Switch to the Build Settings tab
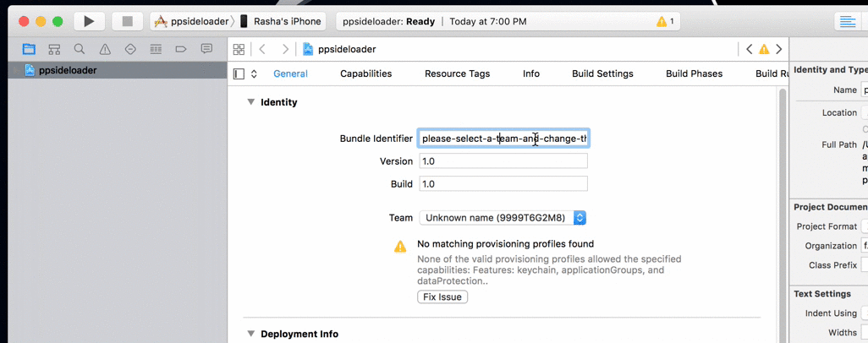The width and height of the screenshot is (868, 343). 602,73
